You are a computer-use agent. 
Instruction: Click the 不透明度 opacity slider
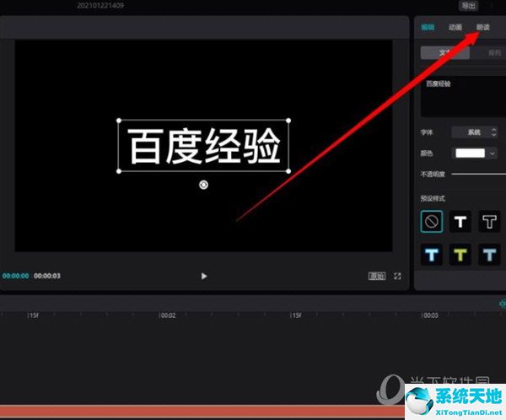click(x=478, y=174)
